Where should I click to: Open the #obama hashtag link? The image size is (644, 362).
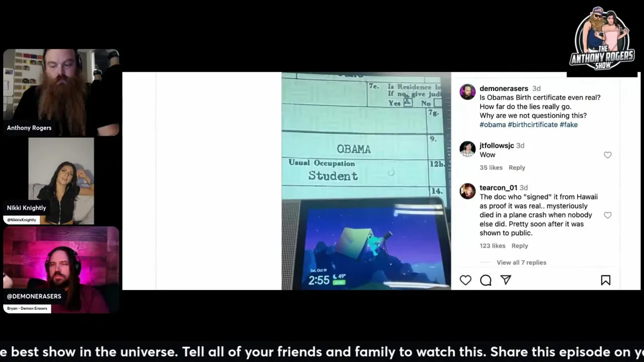pyautogui.click(x=493, y=125)
